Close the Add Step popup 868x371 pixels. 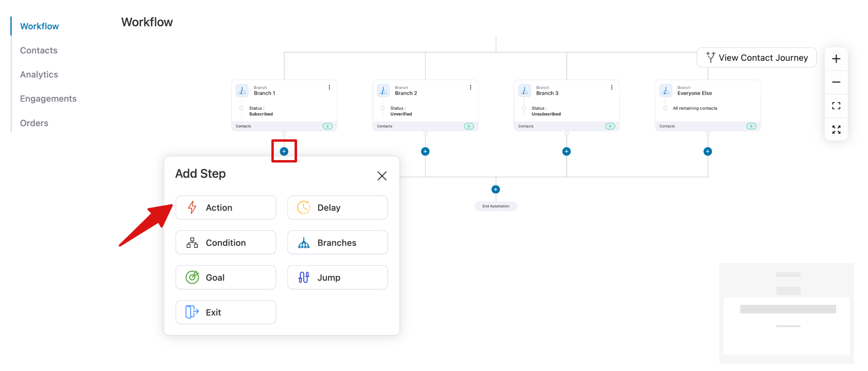[382, 176]
